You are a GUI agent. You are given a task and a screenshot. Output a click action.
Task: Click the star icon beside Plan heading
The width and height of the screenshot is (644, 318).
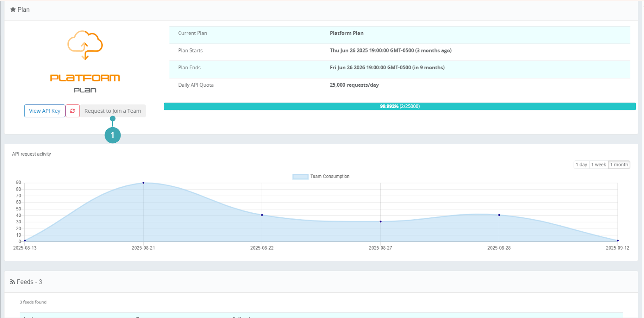pos(13,10)
